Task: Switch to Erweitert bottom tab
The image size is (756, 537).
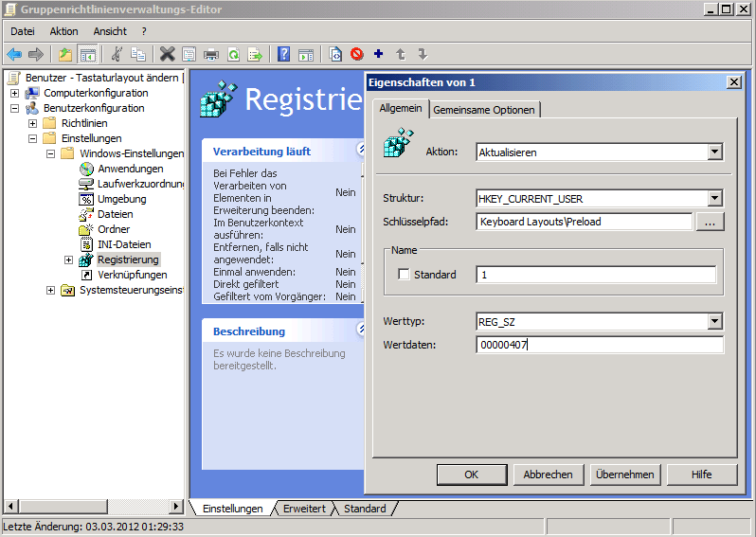Action: click(x=304, y=509)
